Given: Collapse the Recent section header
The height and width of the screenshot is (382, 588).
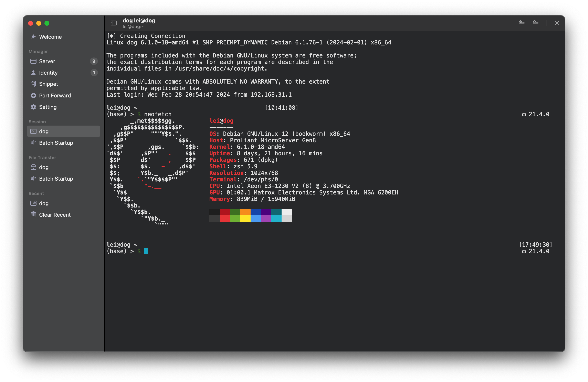Looking at the screenshot, I should tap(36, 193).
